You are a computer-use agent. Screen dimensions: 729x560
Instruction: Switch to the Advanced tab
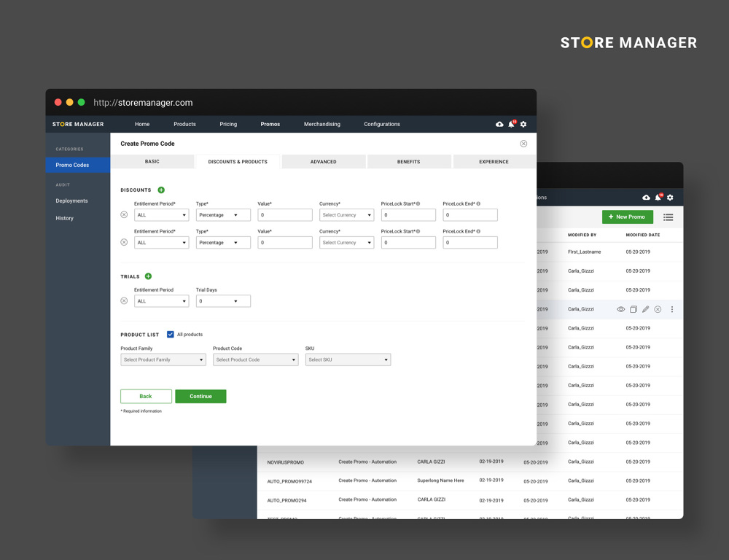click(x=323, y=162)
